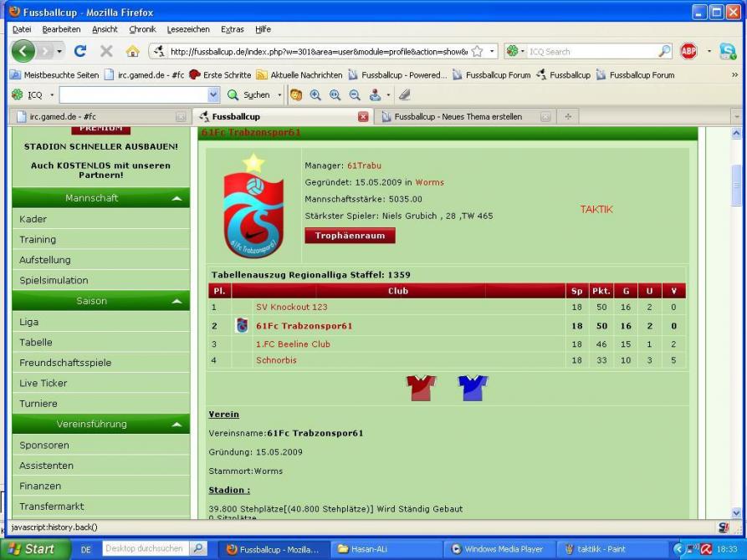
Task: Open the Lesezeichen menu
Action: tap(188, 29)
